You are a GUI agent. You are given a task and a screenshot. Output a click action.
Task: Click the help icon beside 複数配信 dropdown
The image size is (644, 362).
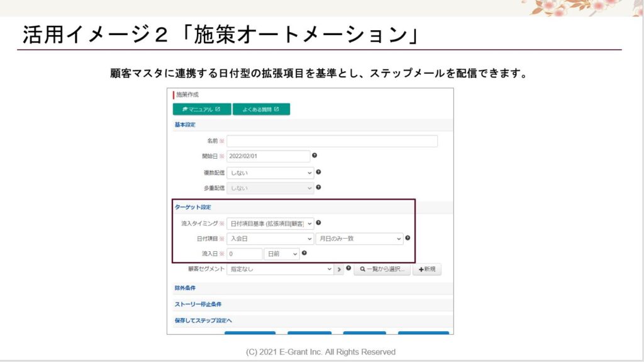click(x=318, y=172)
